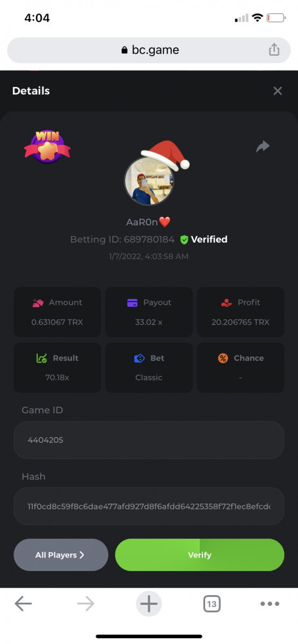Tap the red Profit hand icon
The height and width of the screenshot is (644, 298).
coord(226,303)
